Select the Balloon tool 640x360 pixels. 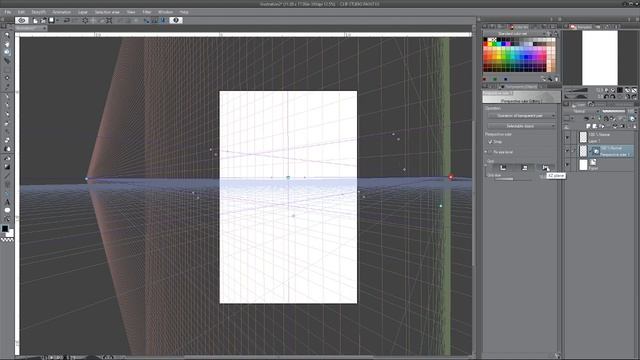7,210
